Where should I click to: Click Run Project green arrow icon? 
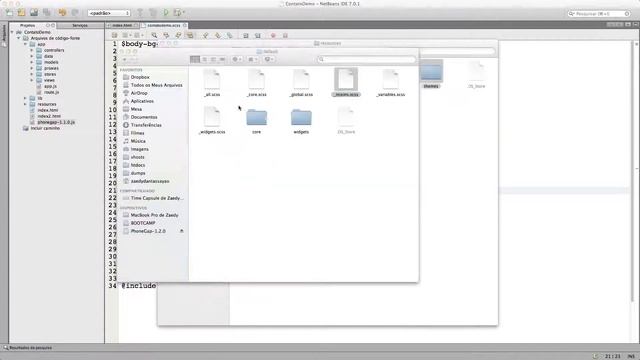tap(166, 13)
